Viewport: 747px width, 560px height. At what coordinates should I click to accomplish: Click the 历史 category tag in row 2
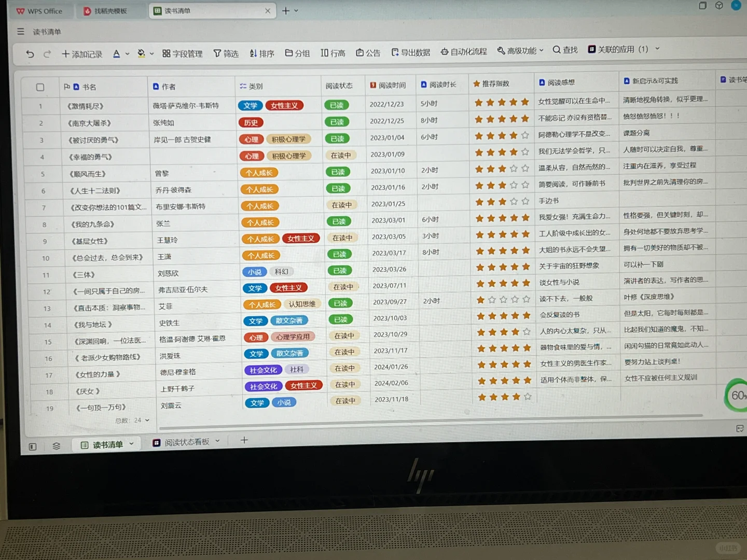point(251,122)
